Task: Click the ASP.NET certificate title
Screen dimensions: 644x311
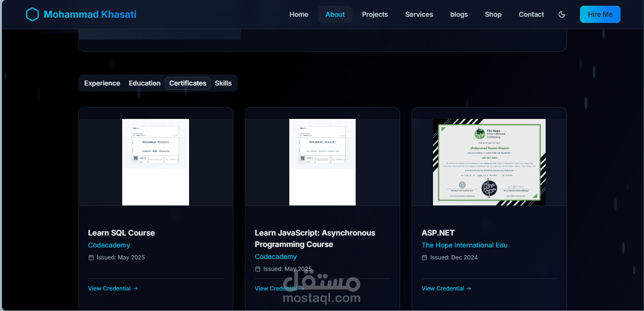Action: (x=438, y=233)
